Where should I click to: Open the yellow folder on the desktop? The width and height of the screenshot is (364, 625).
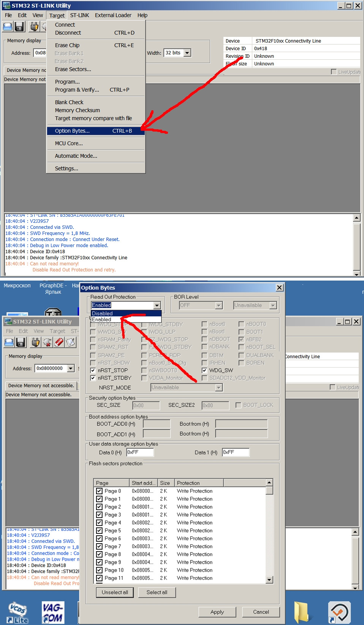(x=302, y=612)
